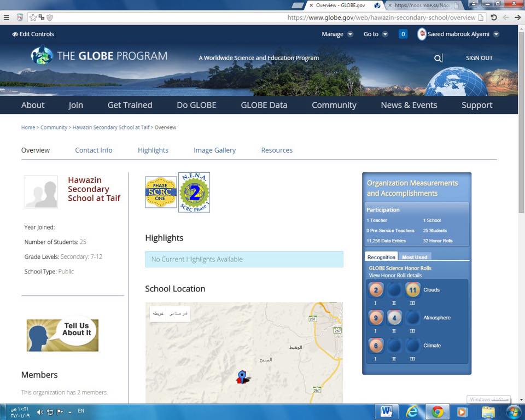The width and height of the screenshot is (525, 420).
Task: Select the Recognition tab
Action: coord(381,257)
